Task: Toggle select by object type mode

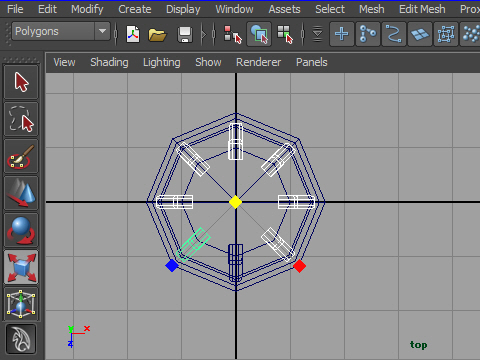Action: click(259, 34)
